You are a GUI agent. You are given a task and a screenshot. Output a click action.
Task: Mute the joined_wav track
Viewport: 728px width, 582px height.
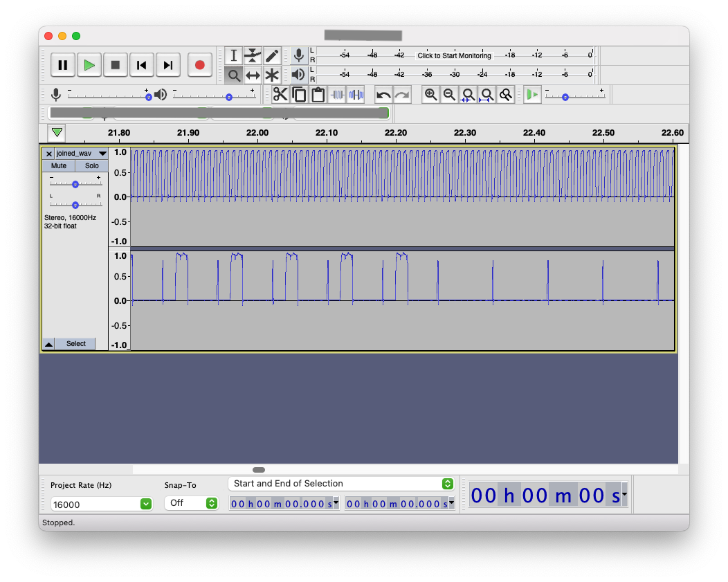click(x=59, y=165)
